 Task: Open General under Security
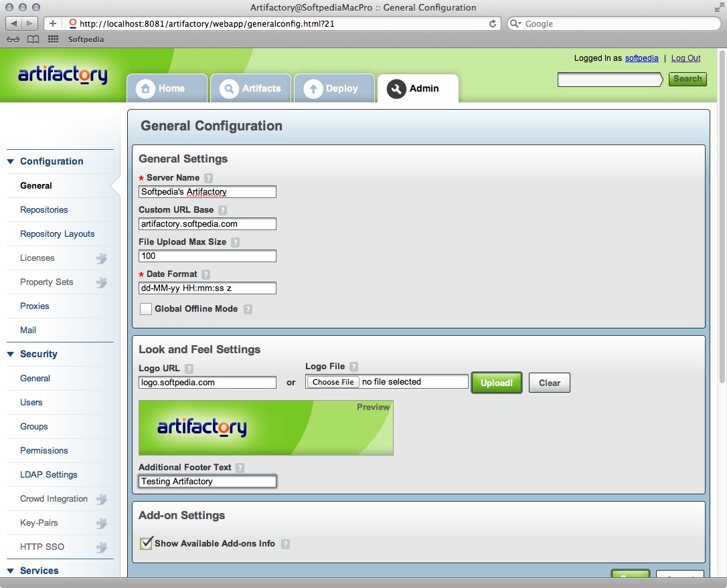[35, 379]
